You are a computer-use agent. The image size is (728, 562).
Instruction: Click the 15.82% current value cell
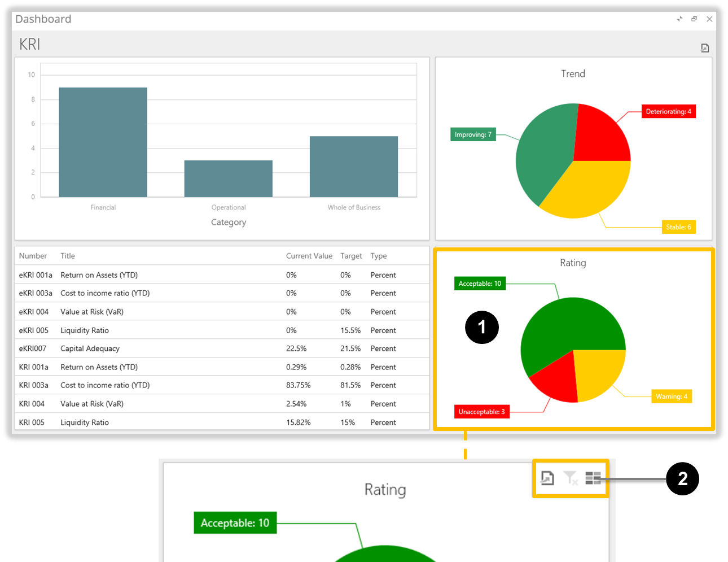pyautogui.click(x=299, y=422)
